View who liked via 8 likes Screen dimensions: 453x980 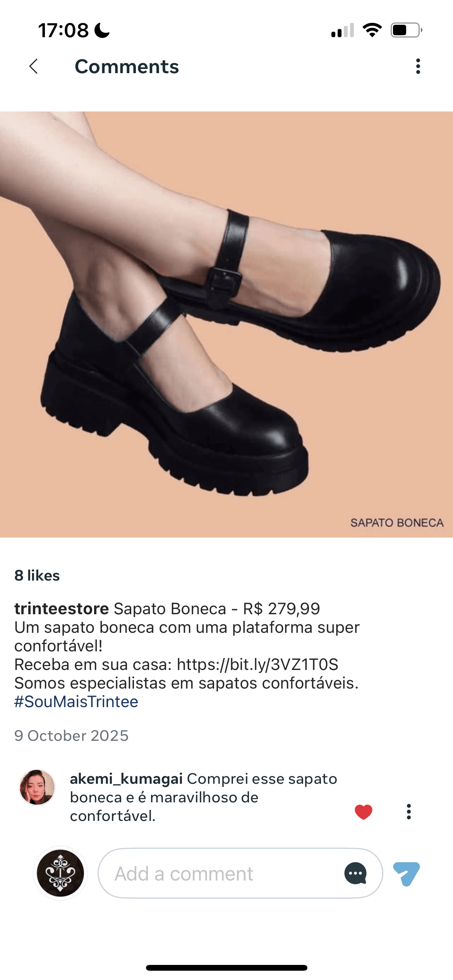[x=37, y=576]
